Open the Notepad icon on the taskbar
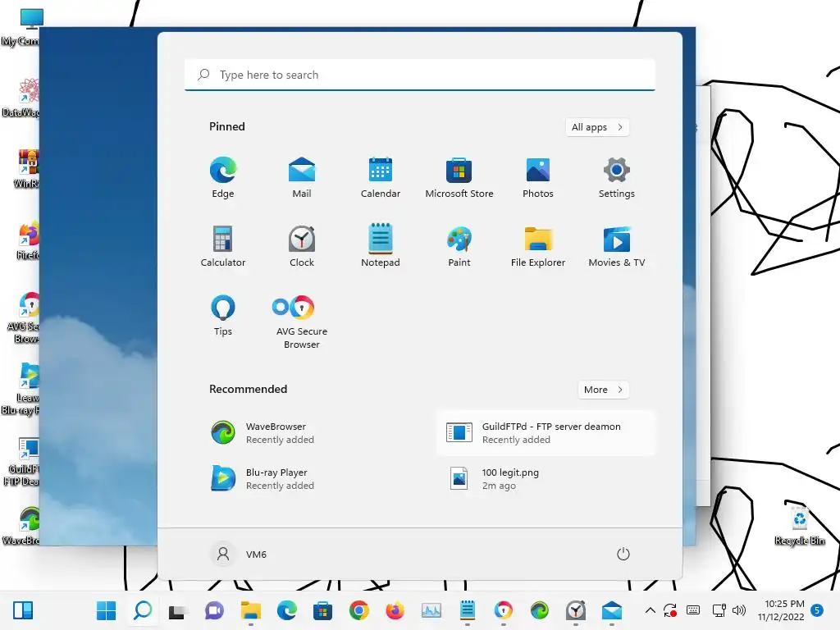Viewport: 840px width, 630px height. point(468,610)
